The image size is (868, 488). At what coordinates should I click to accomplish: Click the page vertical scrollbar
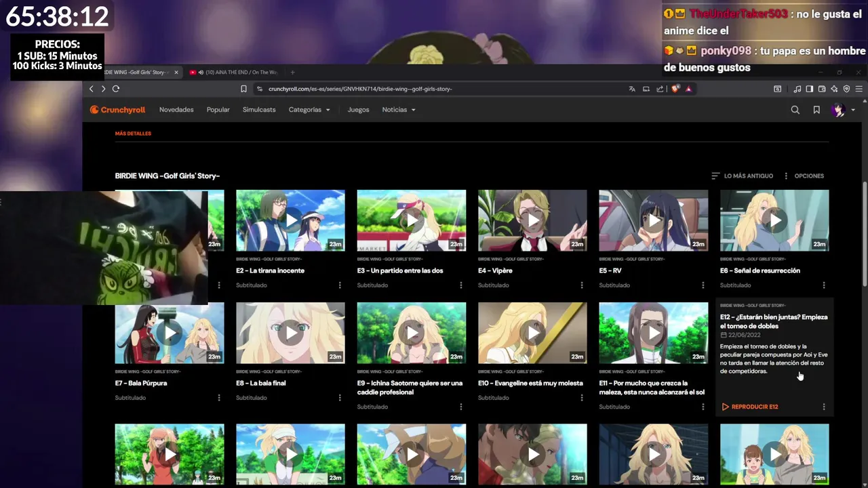(x=864, y=234)
